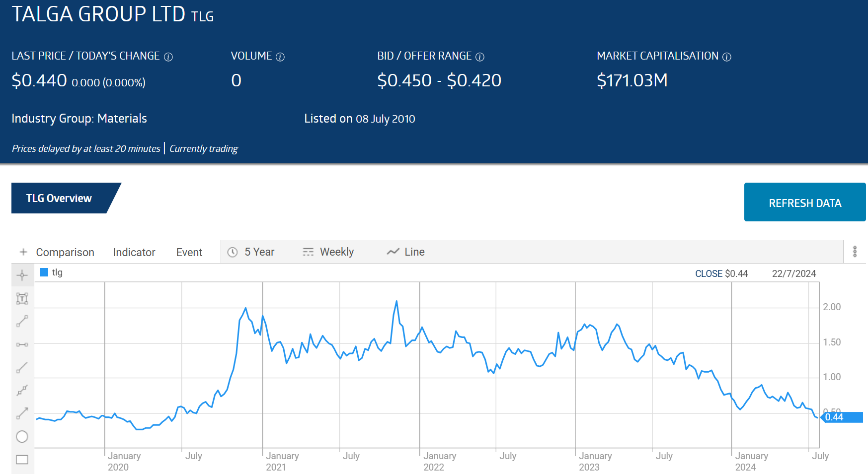The image size is (868, 474).
Task: Click the $0.450 - $0.420 bid offer value
Action: click(x=439, y=80)
